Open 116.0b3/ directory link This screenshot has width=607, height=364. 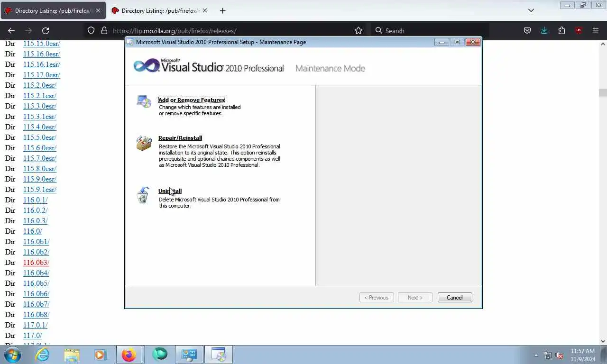point(36,263)
